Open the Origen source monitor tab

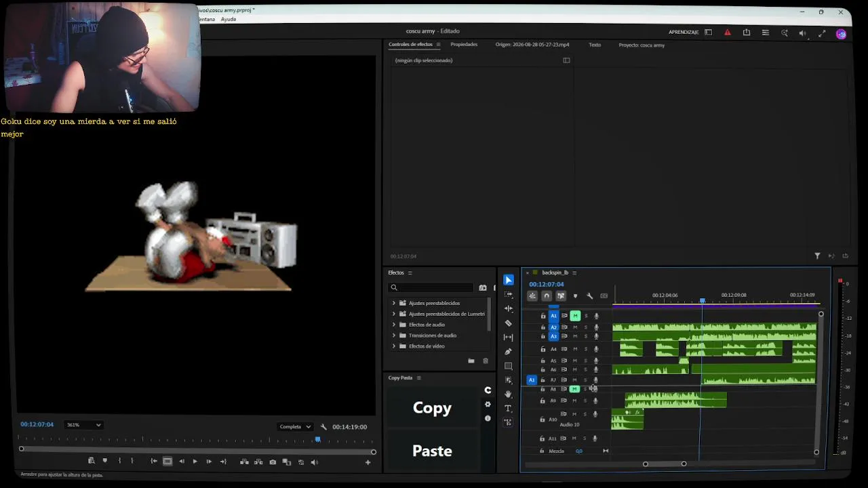click(x=532, y=45)
